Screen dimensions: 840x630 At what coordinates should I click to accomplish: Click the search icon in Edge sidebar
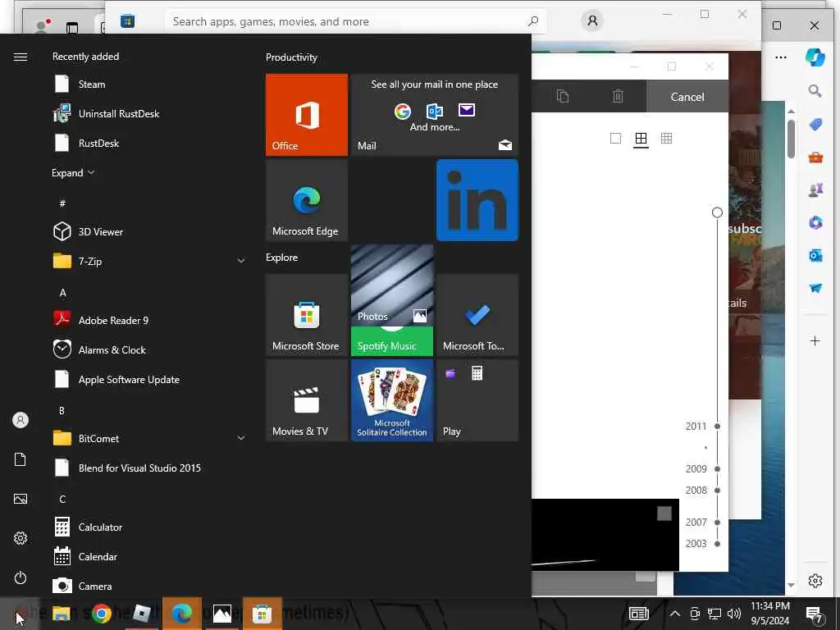(x=815, y=91)
